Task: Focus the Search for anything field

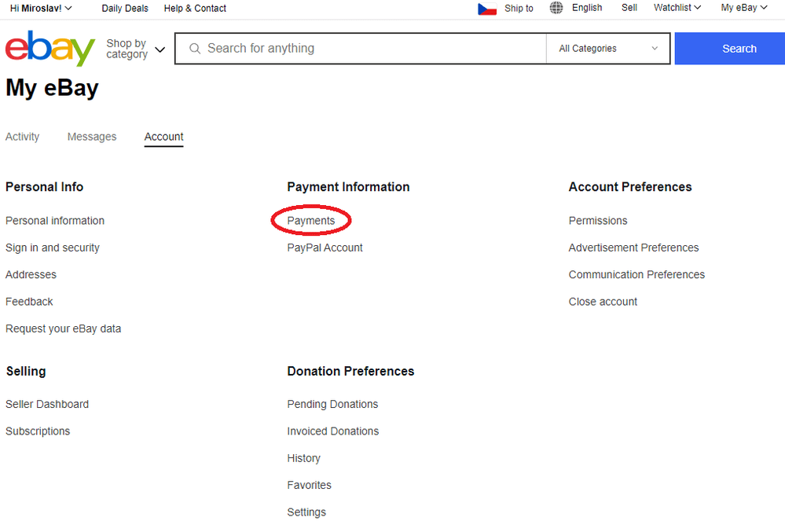Action: (x=361, y=49)
